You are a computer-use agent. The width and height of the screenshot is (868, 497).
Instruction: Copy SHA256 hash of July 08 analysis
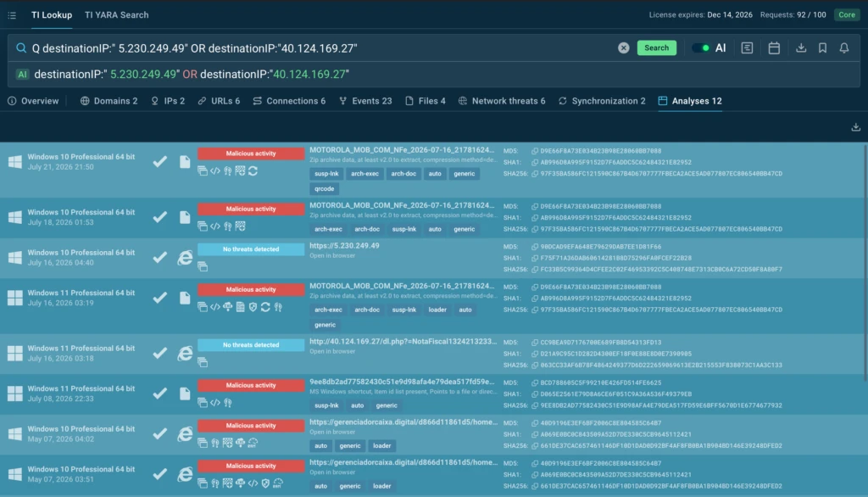pyautogui.click(x=535, y=405)
